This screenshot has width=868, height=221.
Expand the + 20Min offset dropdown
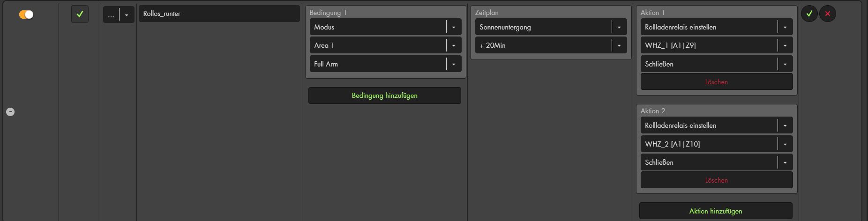pos(551,45)
